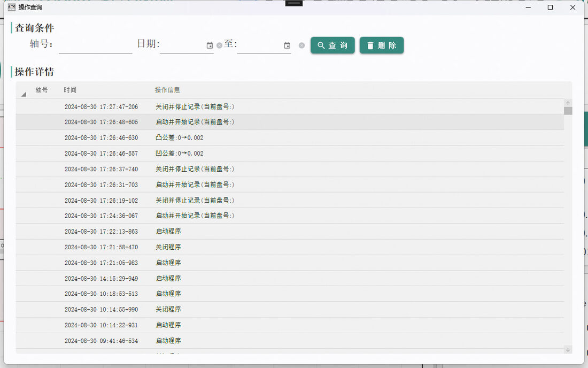Click the scrollbar down arrow
Viewport: 588px width, 368px height.
click(568, 350)
